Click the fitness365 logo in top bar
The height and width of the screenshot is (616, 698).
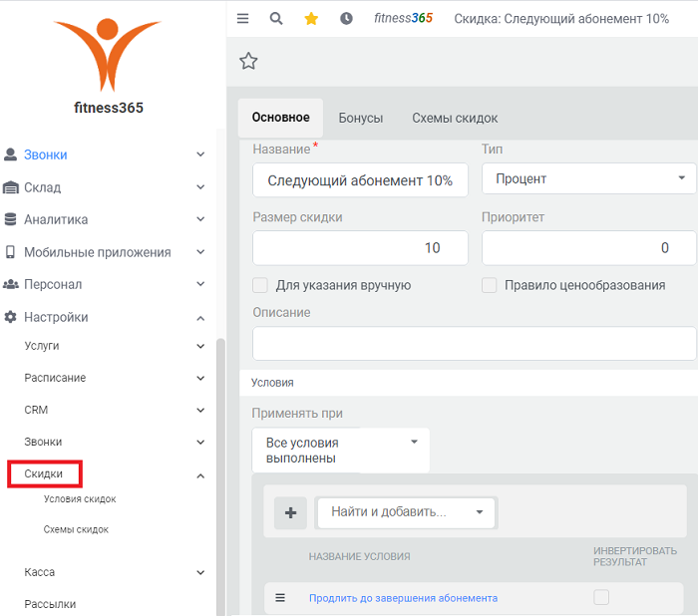click(x=403, y=18)
